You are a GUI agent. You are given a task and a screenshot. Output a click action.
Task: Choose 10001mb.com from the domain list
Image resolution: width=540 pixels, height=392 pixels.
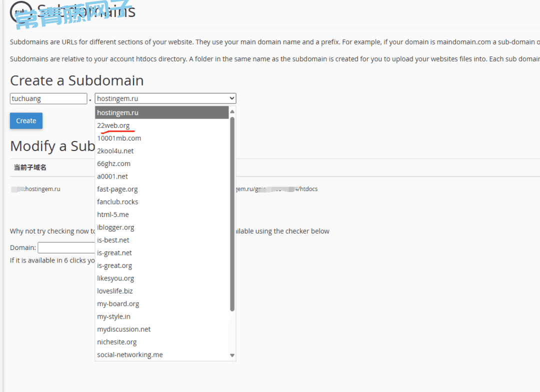pyautogui.click(x=162, y=138)
